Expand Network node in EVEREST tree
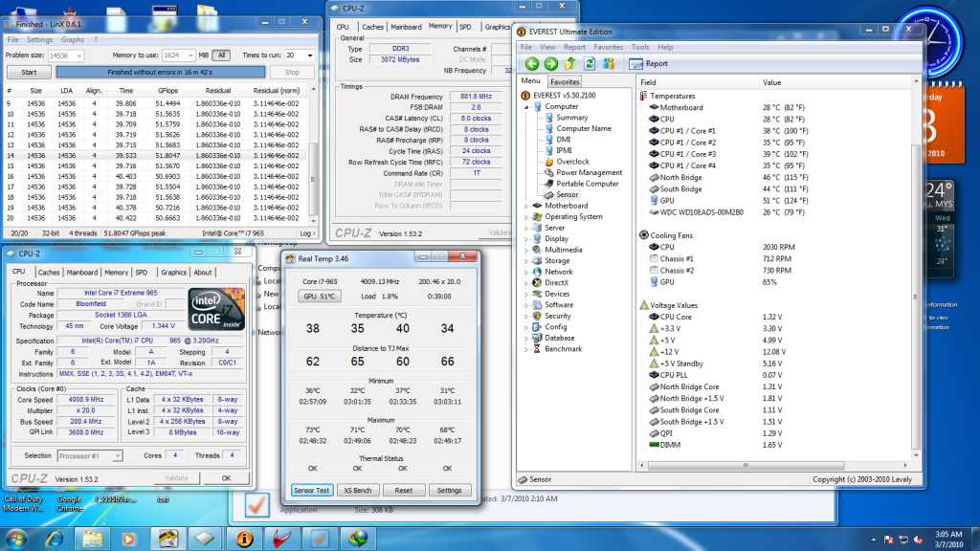 (526, 273)
